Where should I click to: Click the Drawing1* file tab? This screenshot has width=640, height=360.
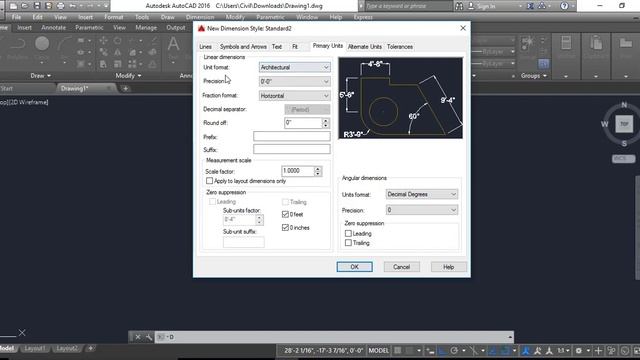coord(87,88)
